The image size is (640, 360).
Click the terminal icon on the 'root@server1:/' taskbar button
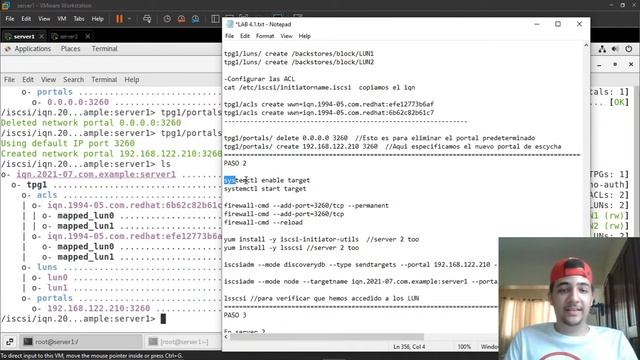[28, 341]
